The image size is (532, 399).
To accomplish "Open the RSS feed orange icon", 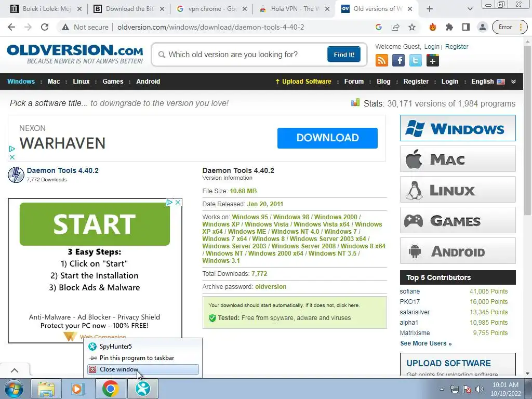I will [382, 61].
